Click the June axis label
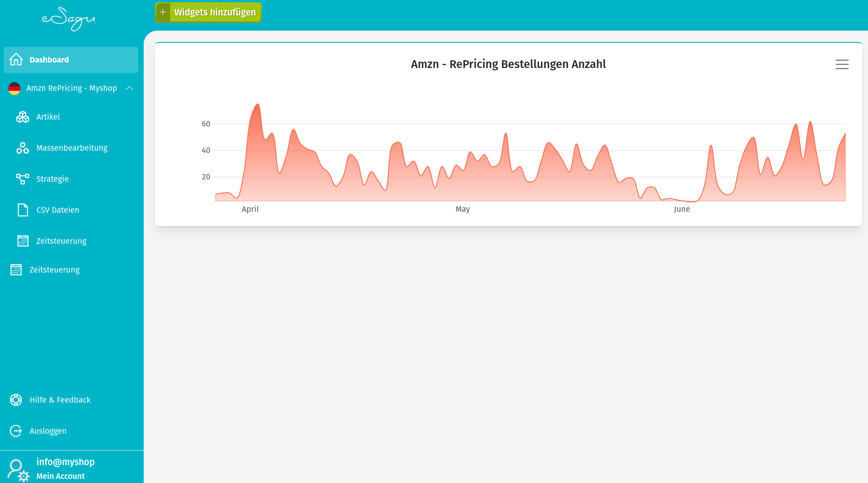The width and height of the screenshot is (868, 483). 682,209
